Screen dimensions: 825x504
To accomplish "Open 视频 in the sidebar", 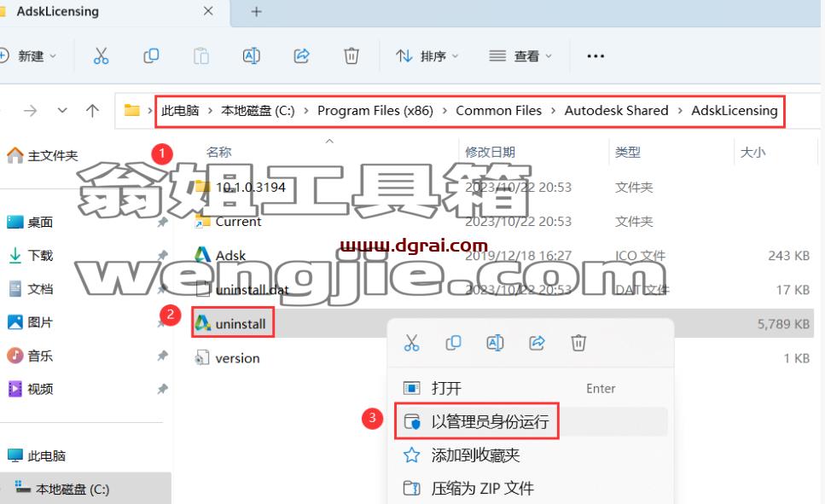I will (30, 389).
